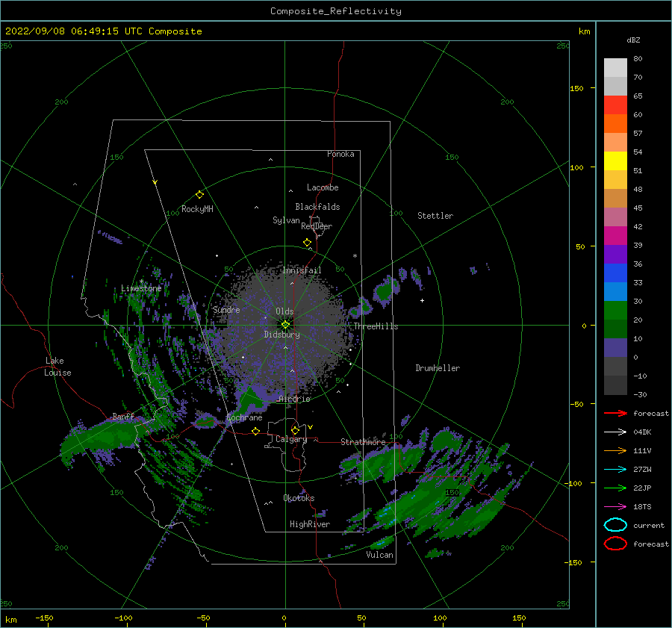Click the RedDeer city label
Viewport: 672px width, 628px height.
[317, 226]
